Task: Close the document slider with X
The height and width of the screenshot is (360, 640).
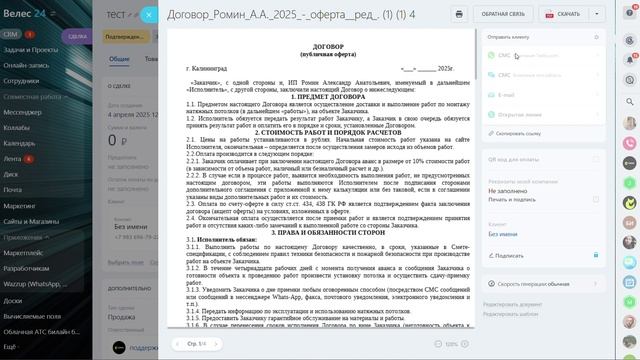Action: point(149,15)
